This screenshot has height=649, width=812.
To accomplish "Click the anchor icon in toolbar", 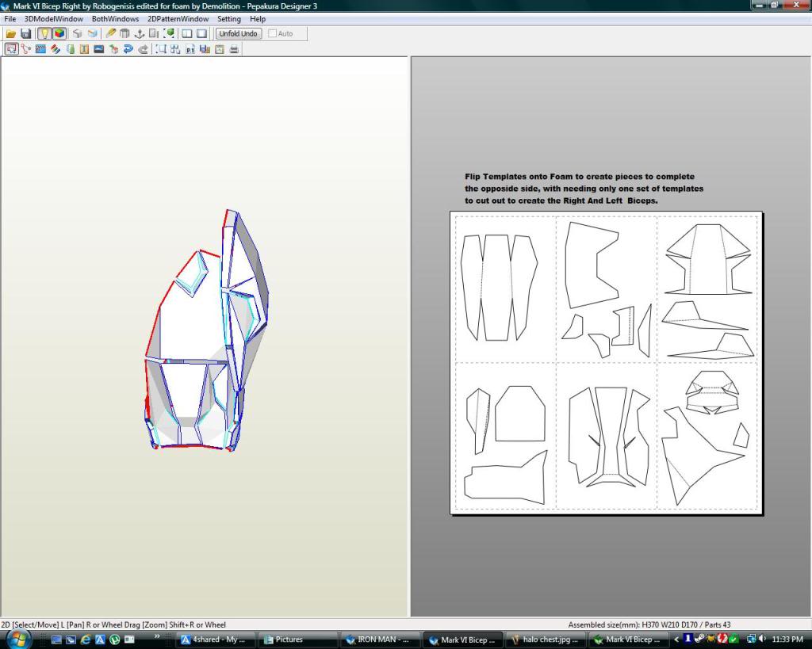I will coord(139,33).
